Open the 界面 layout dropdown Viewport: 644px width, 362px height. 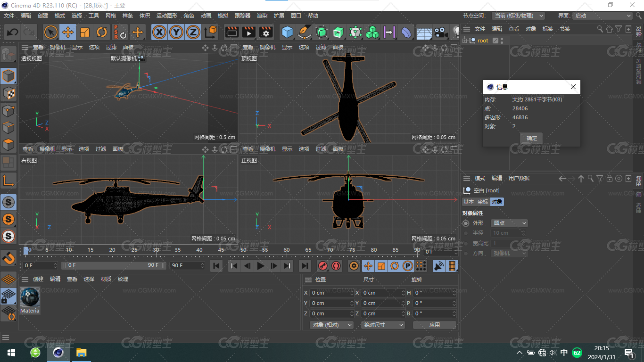coord(602,16)
